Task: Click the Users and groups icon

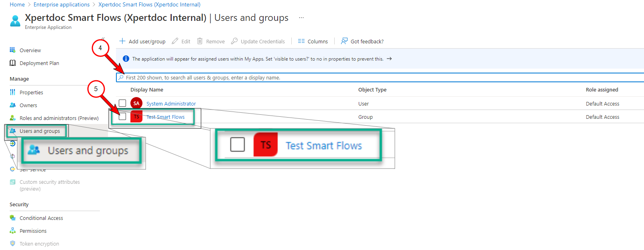Action: click(x=12, y=131)
